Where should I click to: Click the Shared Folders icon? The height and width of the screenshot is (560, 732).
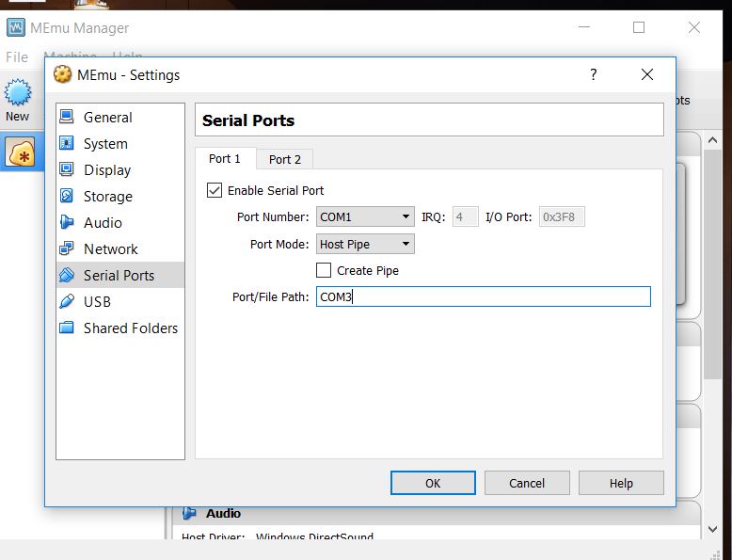67,328
